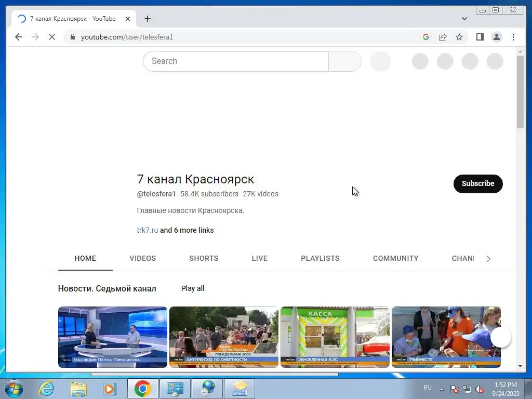Screen dimensions: 532x399
Task: Open Windows Explorer from taskbar
Action: 78,389
